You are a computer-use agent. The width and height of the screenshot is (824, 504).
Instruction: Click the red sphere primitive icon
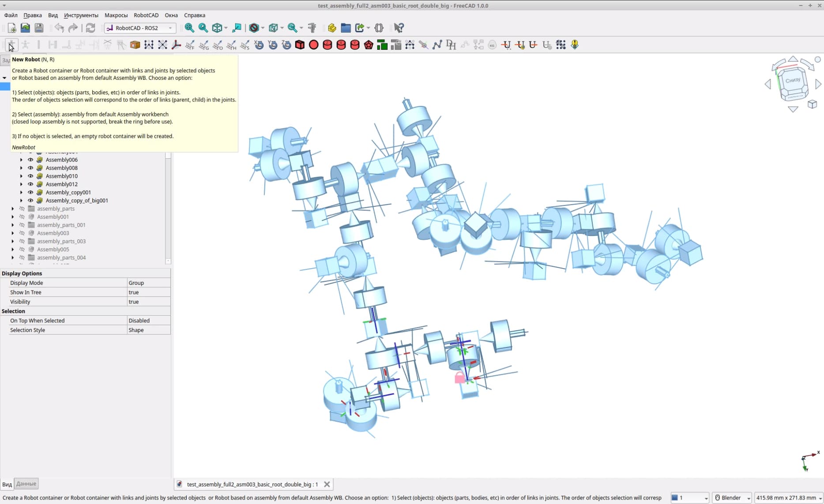(314, 45)
